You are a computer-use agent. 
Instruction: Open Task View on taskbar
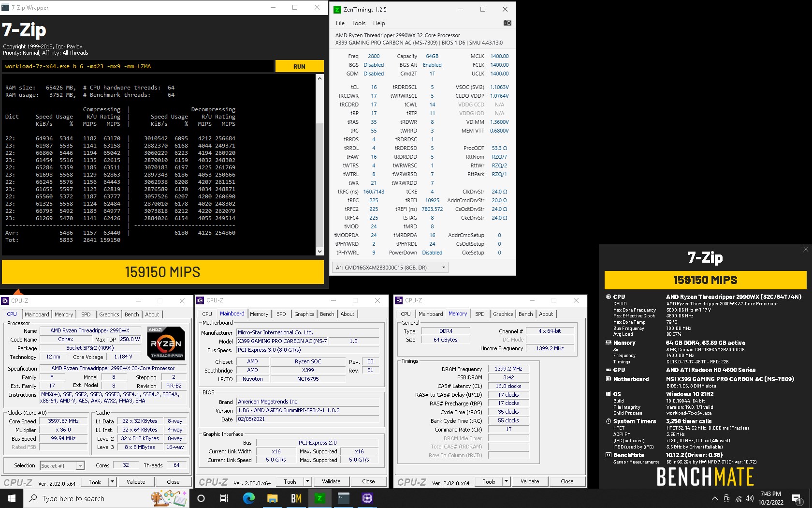pyautogui.click(x=224, y=498)
